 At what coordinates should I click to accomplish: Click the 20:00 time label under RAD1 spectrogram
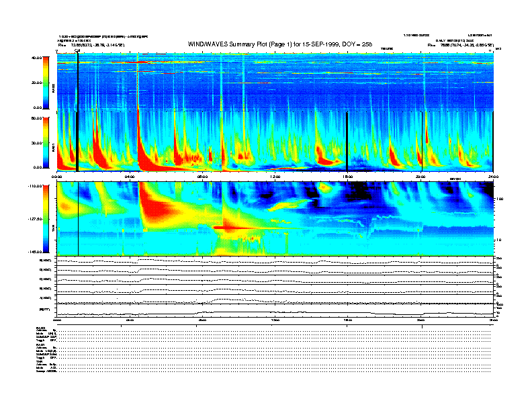tap(420, 177)
